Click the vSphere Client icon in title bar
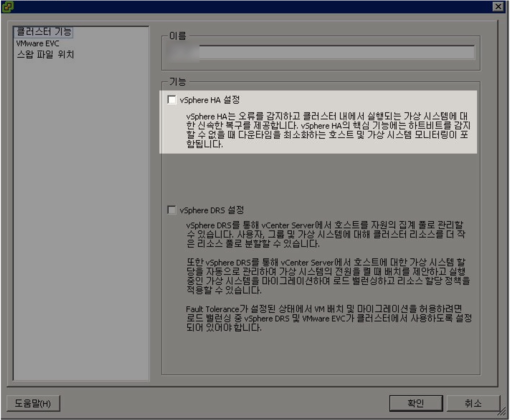The width and height of the screenshot is (510, 420). pos(8,6)
